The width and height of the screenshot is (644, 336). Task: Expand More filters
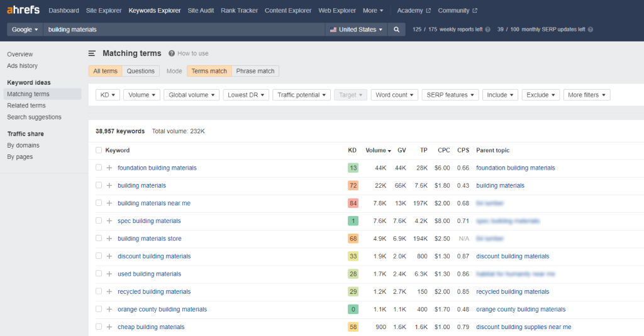587,95
